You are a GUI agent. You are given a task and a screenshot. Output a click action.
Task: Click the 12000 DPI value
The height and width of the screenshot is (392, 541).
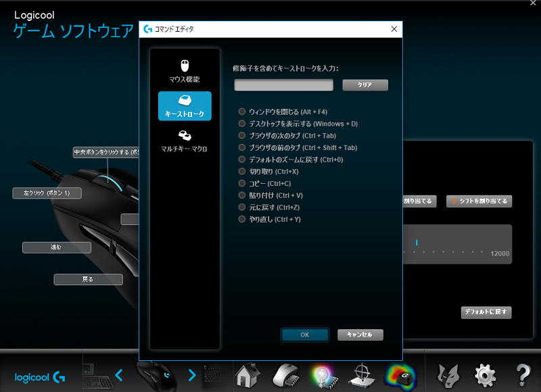pyautogui.click(x=500, y=253)
